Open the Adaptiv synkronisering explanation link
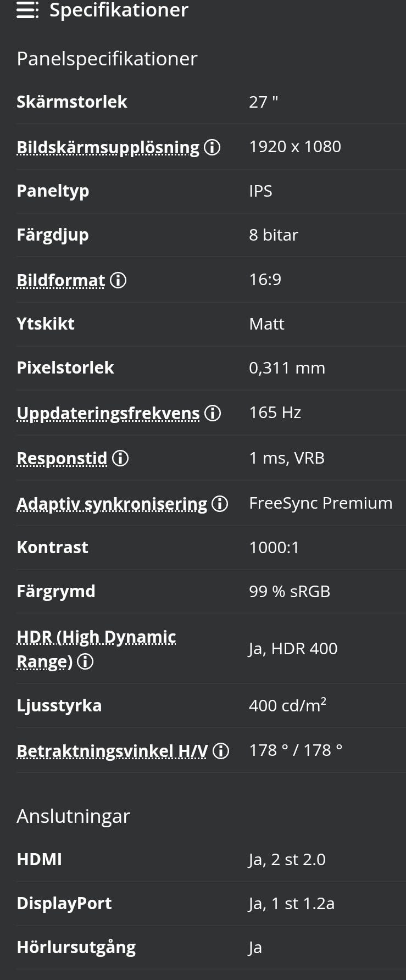406x980 pixels. coord(112,504)
